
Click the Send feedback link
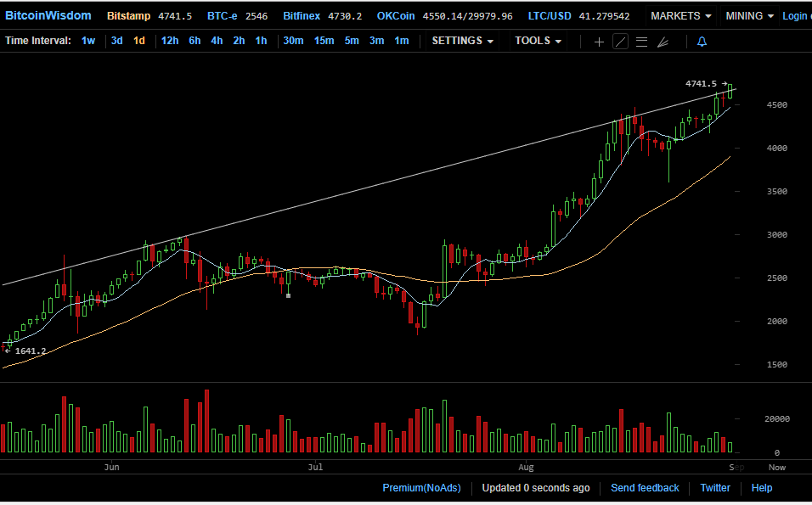point(645,488)
